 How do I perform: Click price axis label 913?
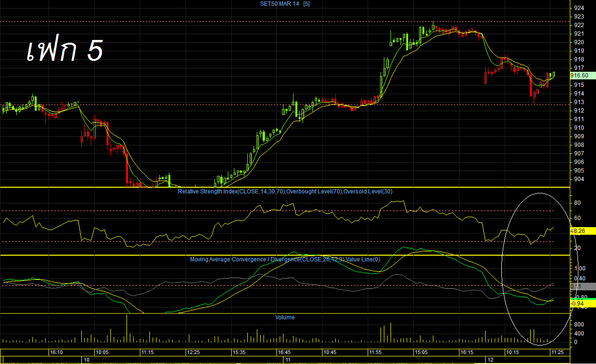coord(579,102)
